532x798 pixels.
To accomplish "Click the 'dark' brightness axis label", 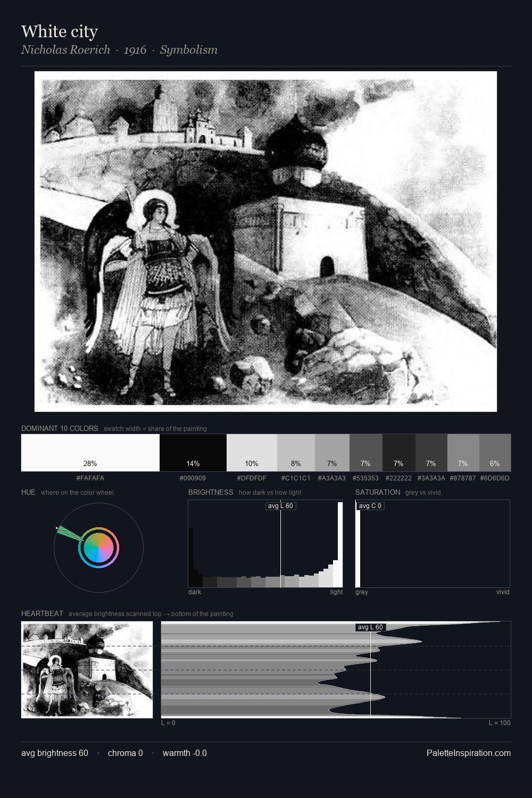I will coord(195,592).
